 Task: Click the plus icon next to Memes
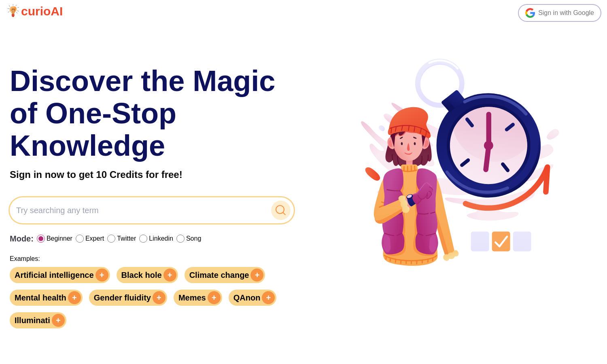tap(214, 298)
